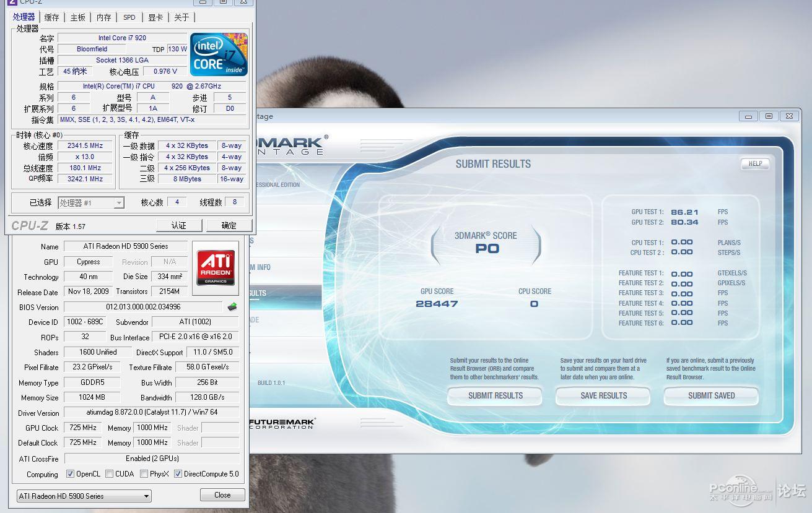This screenshot has width=812, height=513.
Task: Click the GPU TEST 1 value 86.21
Action: pyautogui.click(x=684, y=212)
